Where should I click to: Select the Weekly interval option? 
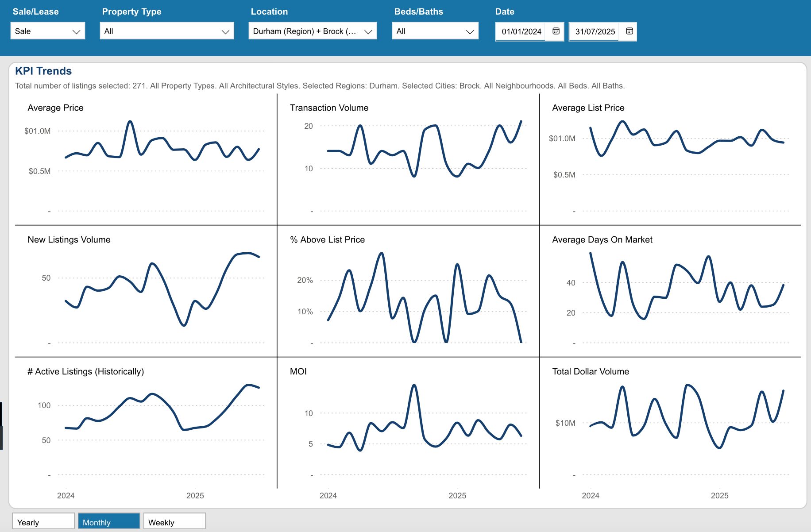pyautogui.click(x=174, y=521)
